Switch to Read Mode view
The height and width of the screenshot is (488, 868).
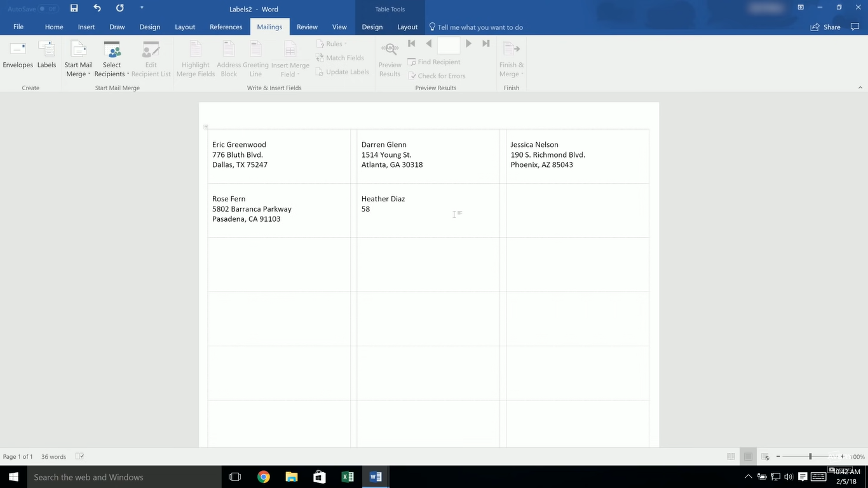pos(731,456)
